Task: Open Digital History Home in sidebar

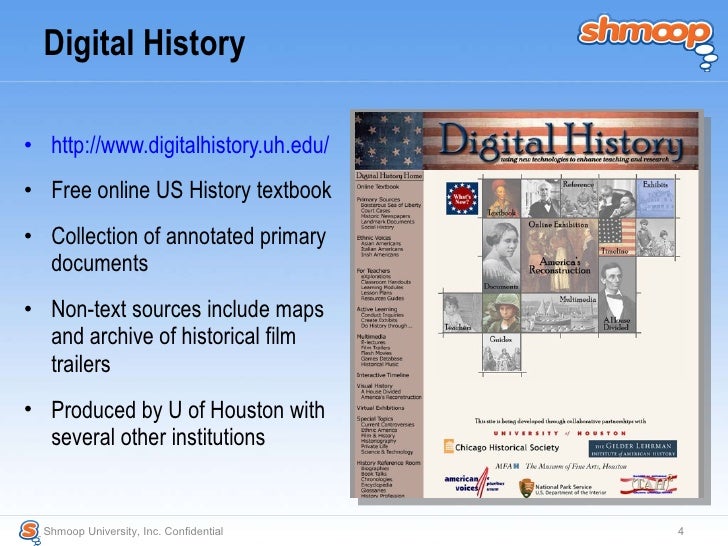Action: pyautogui.click(x=389, y=176)
